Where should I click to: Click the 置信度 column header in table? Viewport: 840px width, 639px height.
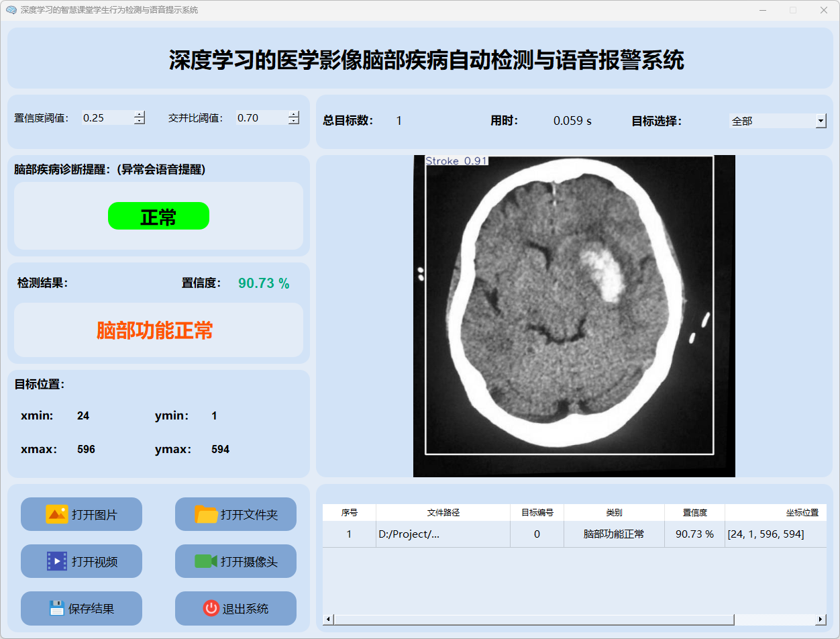click(695, 512)
